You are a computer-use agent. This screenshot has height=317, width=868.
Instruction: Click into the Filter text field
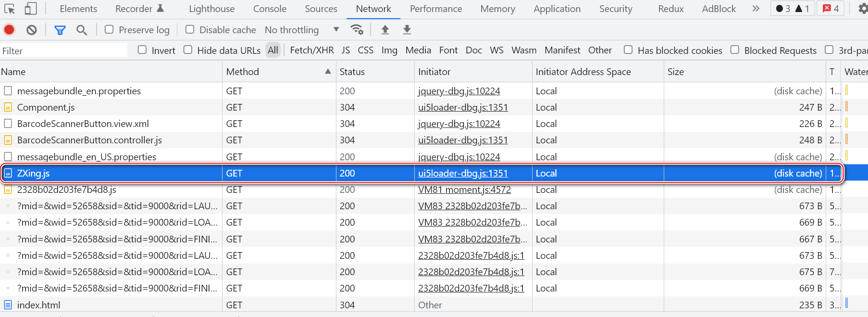pyautogui.click(x=64, y=51)
